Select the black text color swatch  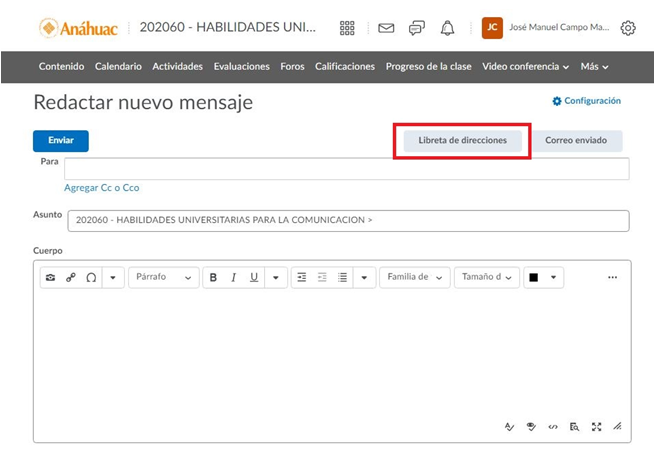coord(533,277)
